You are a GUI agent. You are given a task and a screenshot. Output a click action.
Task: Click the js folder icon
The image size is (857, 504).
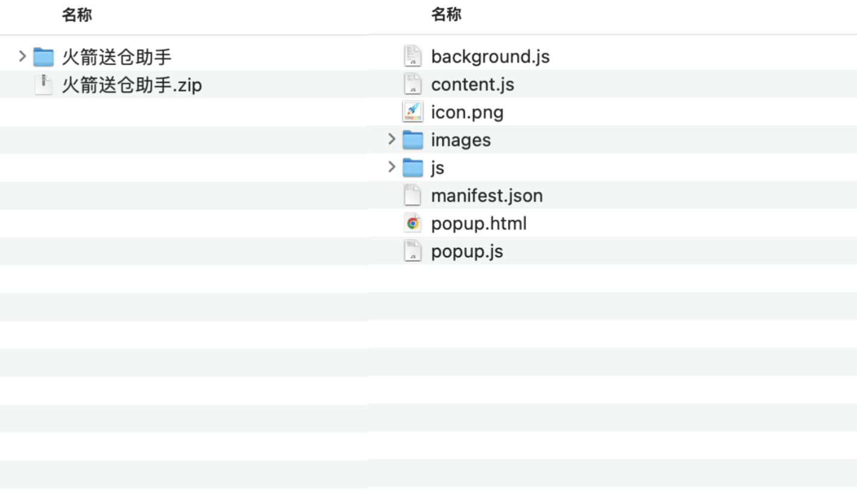click(x=413, y=168)
